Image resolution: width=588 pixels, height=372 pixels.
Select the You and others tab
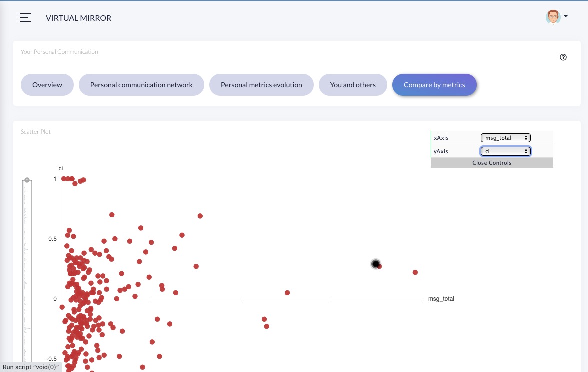(x=353, y=85)
